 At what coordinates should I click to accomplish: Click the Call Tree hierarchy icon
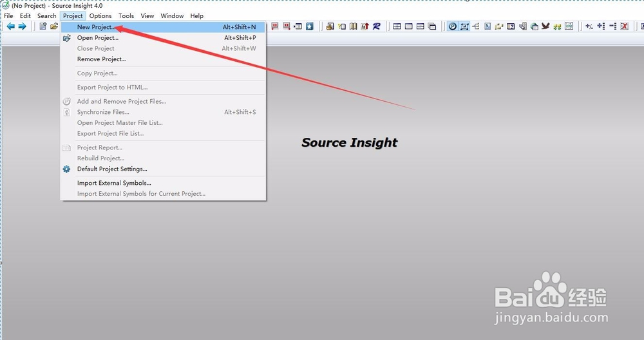coord(476,26)
